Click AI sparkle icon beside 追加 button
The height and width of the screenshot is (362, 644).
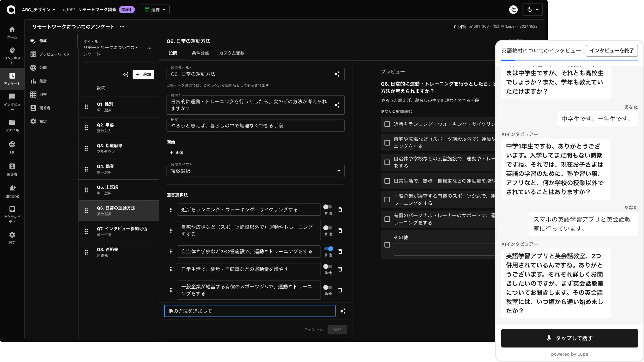[126, 74]
